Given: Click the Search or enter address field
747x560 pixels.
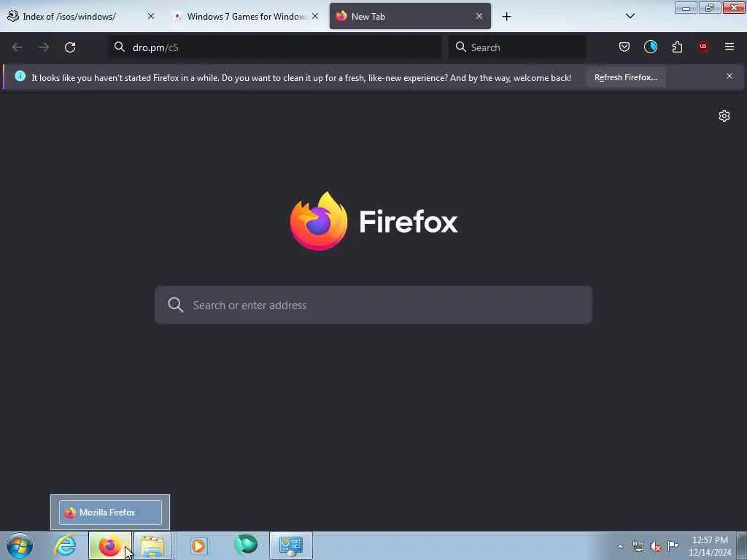Looking at the screenshot, I should coord(373,305).
